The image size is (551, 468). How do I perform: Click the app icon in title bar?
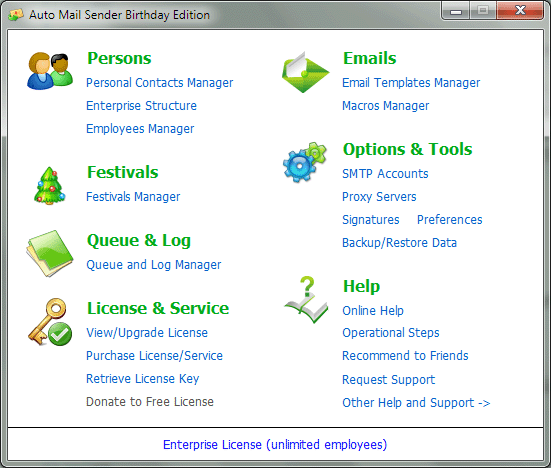[16, 15]
